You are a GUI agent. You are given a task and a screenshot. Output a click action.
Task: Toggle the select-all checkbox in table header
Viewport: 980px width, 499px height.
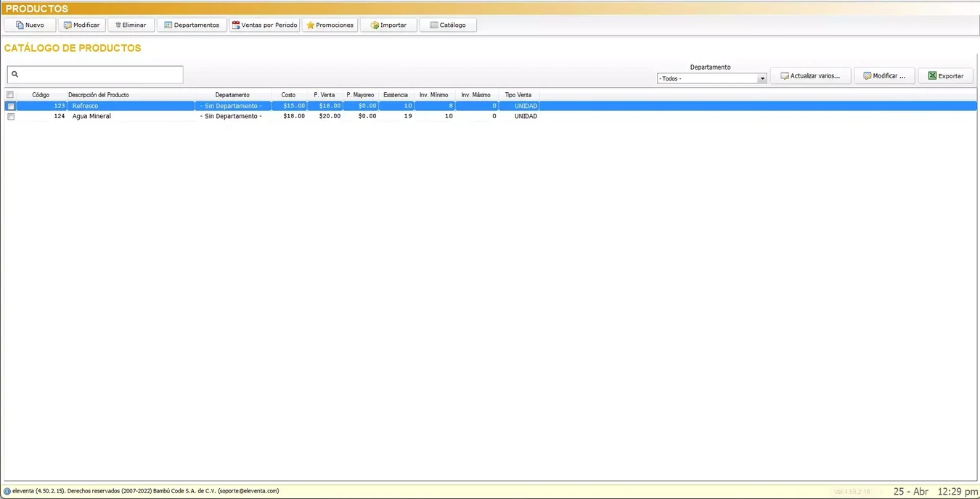[9, 94]
